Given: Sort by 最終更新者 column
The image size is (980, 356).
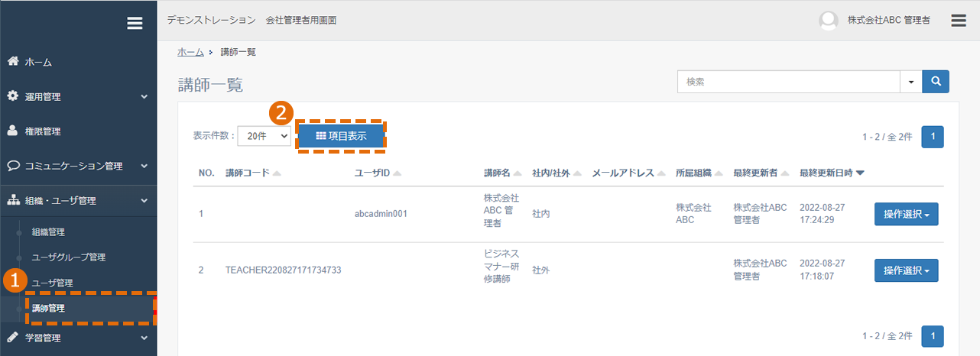Looking at the screenshot, I should pyautogui.click(x=761, y=173).
